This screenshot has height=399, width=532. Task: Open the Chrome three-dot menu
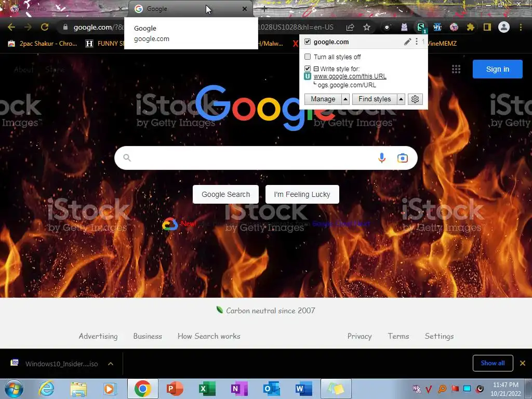coord(521,27)
